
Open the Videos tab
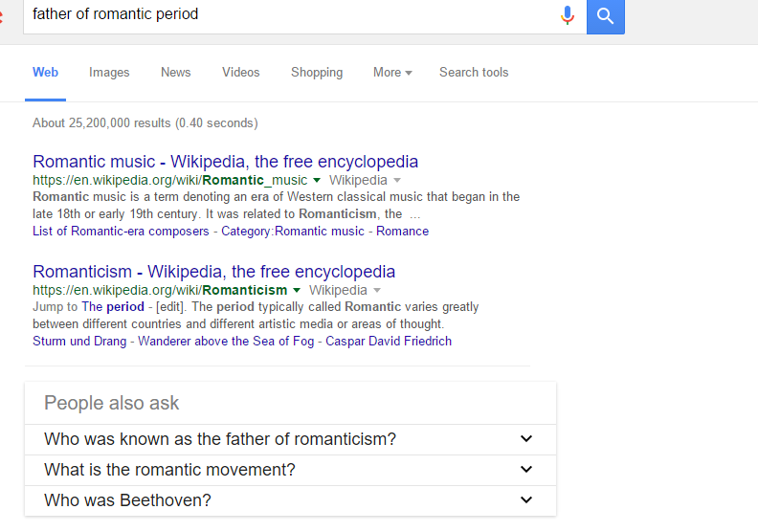coord(240,73)
